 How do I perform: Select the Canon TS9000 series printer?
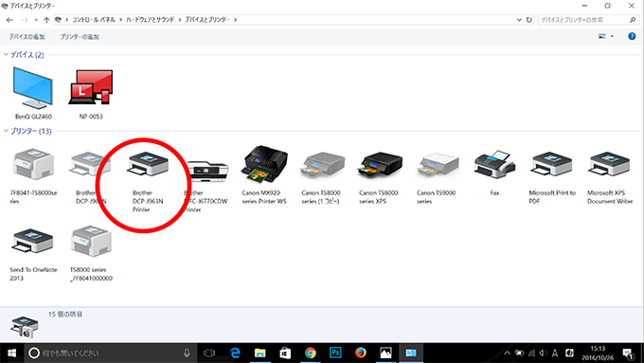click(x=437, y=177)
